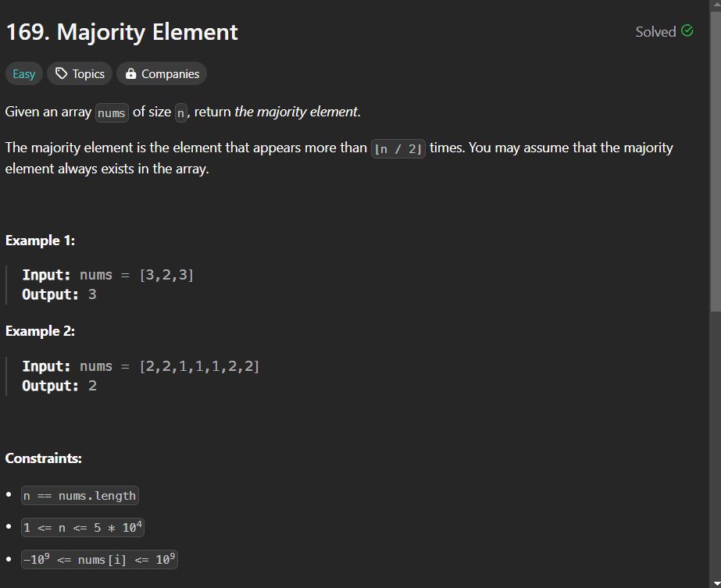Click the nums[i] range constraint
This screenshot has width=721, height=588.
coord(99,559)
